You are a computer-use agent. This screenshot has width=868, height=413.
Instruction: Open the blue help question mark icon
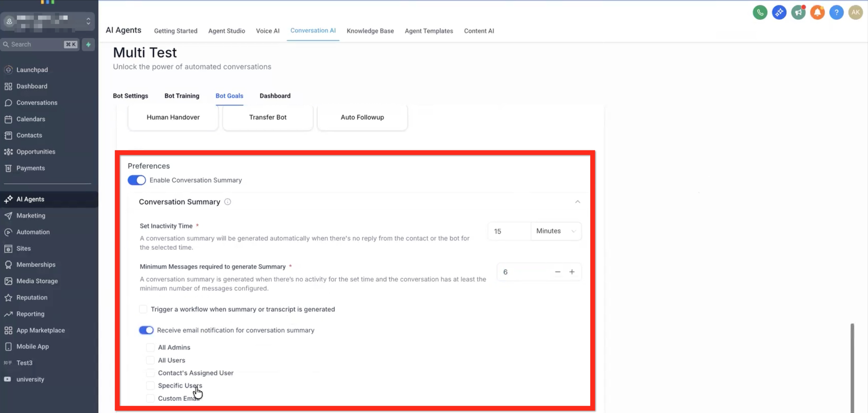click(836, 12)
